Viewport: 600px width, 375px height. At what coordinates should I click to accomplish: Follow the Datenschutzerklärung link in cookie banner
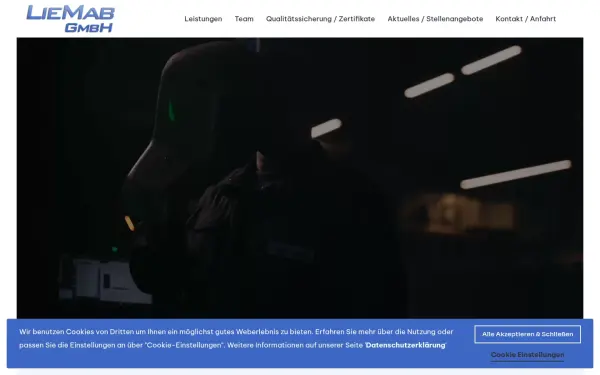tap(406, 345)
